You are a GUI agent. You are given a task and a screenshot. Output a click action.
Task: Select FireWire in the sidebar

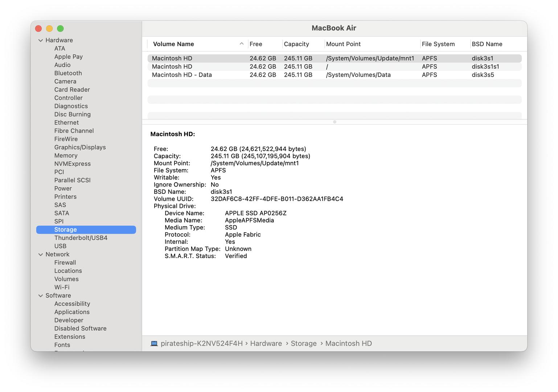[x=66, y=139]
